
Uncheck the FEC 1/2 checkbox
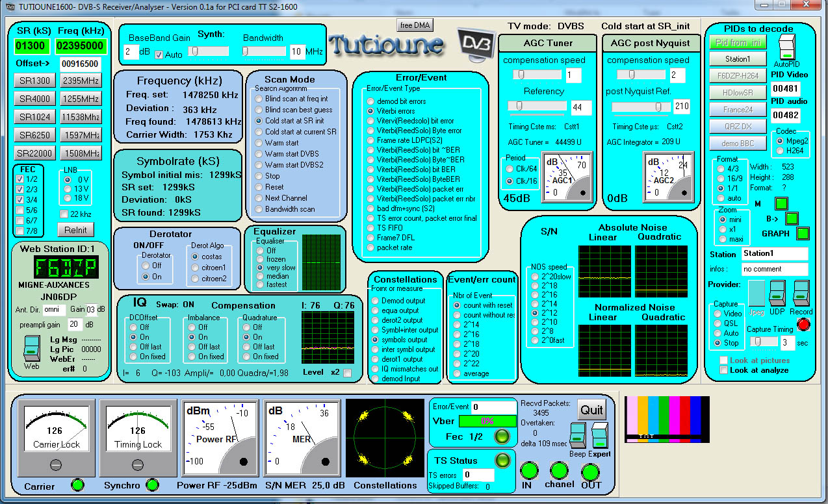pos(21,179)
